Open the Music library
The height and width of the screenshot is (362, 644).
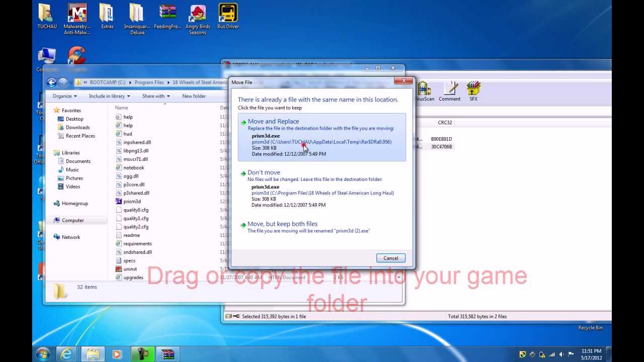click(x=72, y=169)
